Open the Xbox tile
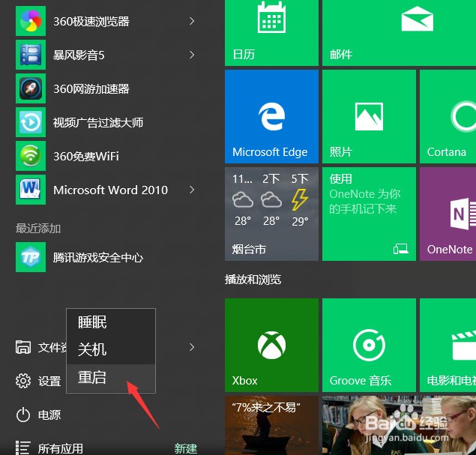The height and width of the screenshot is (455, 476). click(271, 345)
